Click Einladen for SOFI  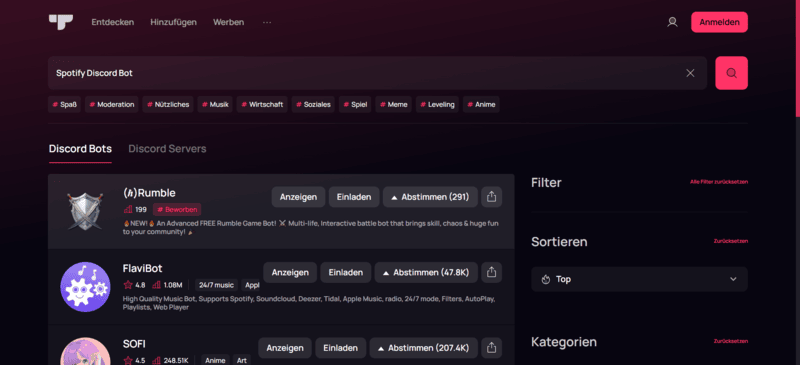341,348
